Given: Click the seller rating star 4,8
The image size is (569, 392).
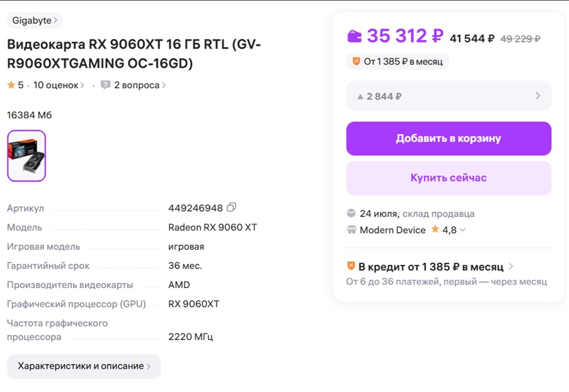Looking at the screenshot, I should click(x=435, y=229).
